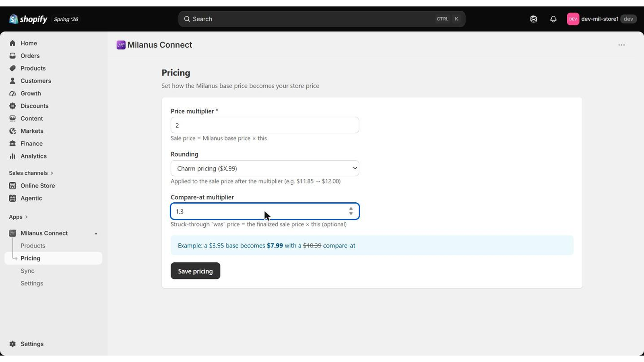Screen dimensions: 644x362
Task: Expand the Sales channels section
Action: point(31,173)
